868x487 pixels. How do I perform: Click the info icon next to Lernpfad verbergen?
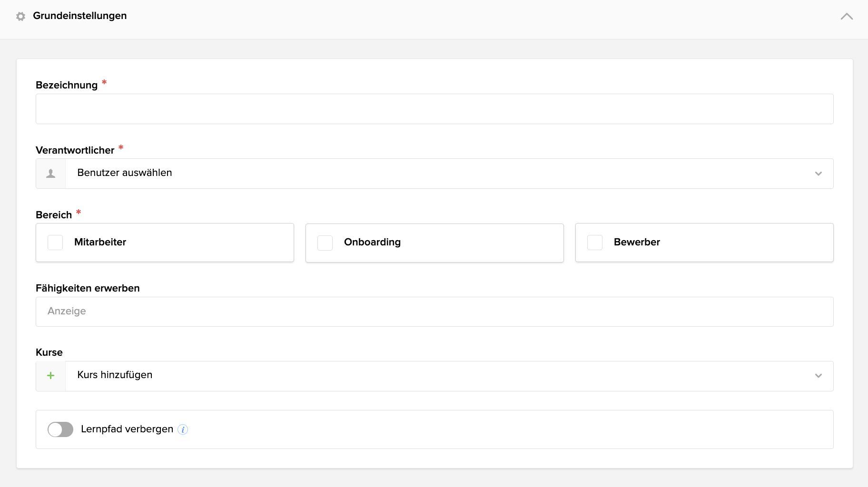183,429
